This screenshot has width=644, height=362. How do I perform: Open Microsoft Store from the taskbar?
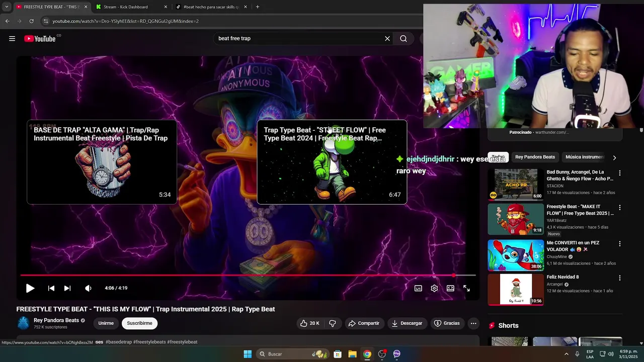coord(338,354)
